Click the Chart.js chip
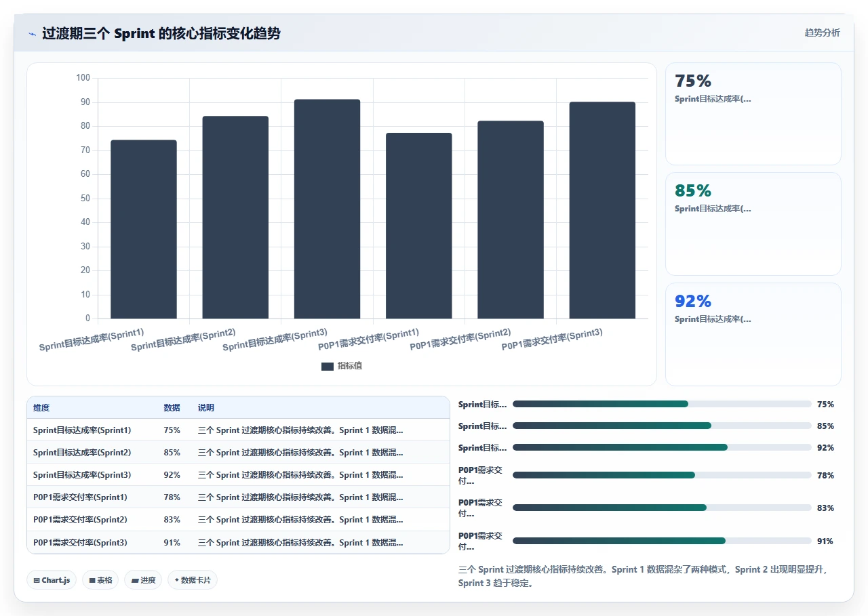Image resolution: width=868 pixels, height=616 pixels. click(x=52, y=580)
